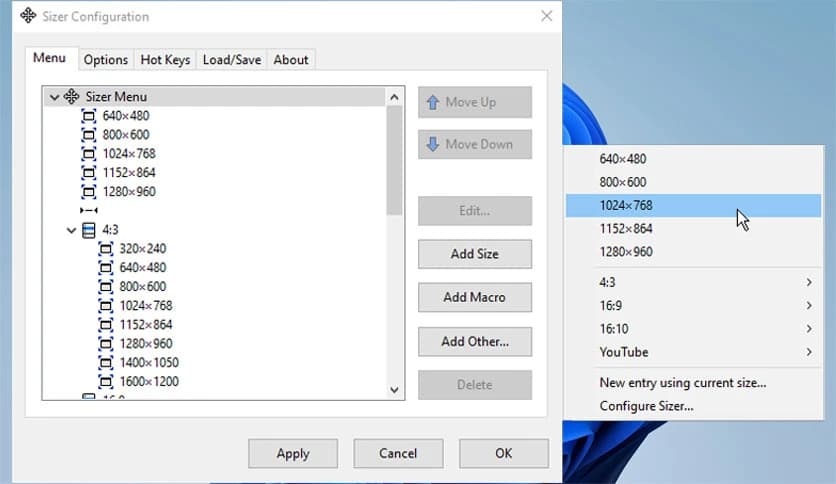Open the About tab
The width and height of the screenshot is (836, 484).
point(291,60)
